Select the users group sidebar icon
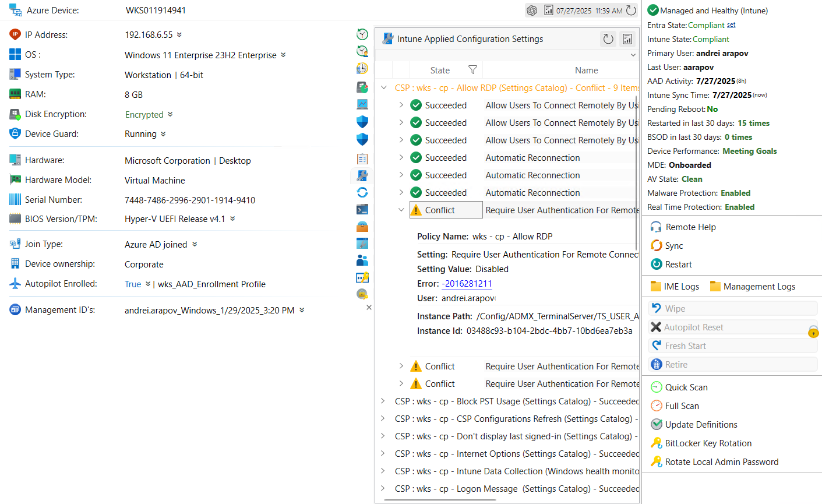The height and width of the screenshot is (504, 822). (362, 260)
